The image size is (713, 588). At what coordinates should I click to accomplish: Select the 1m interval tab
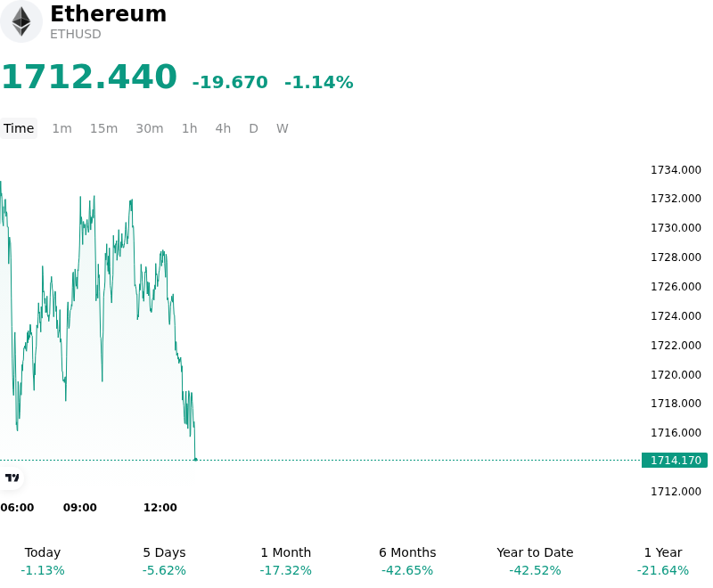(61, 128)
